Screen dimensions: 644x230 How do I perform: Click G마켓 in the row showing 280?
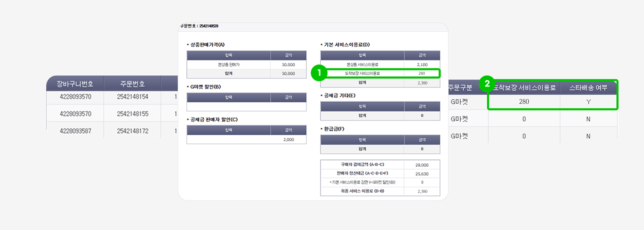(459, 102)
